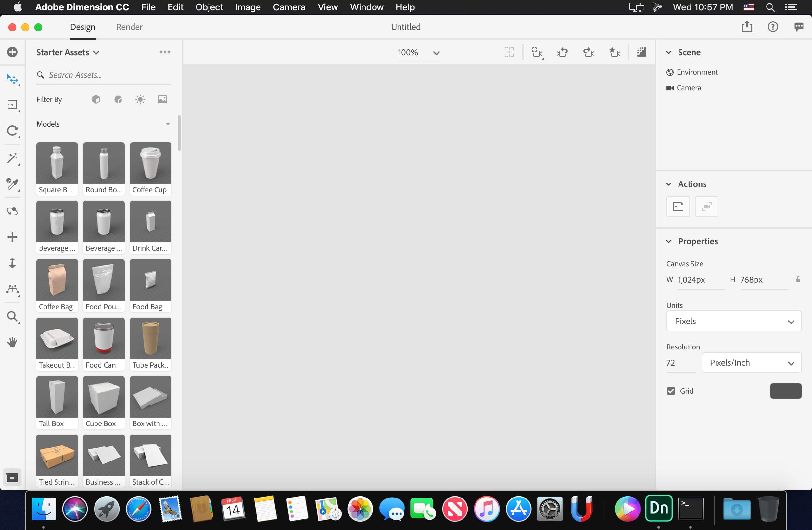Click the Add content plus icon
The width and height of the screenshot is (812, 530).
12,52
